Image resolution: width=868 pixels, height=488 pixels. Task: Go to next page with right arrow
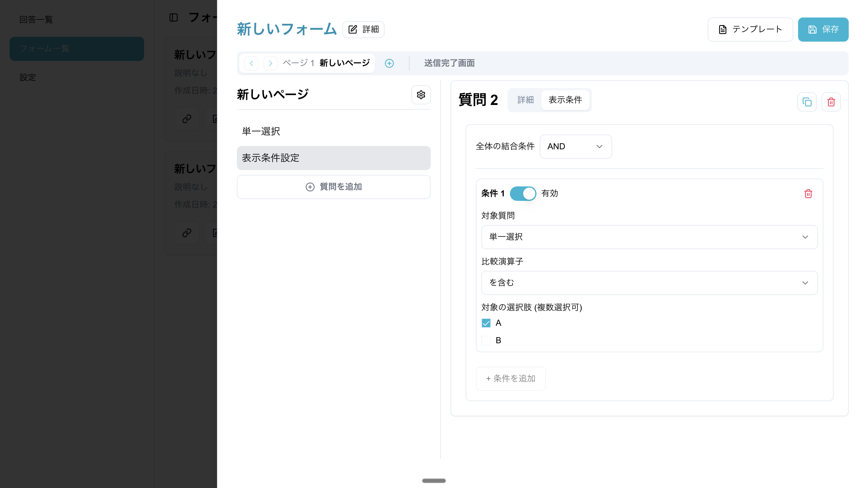coord(270,63)
